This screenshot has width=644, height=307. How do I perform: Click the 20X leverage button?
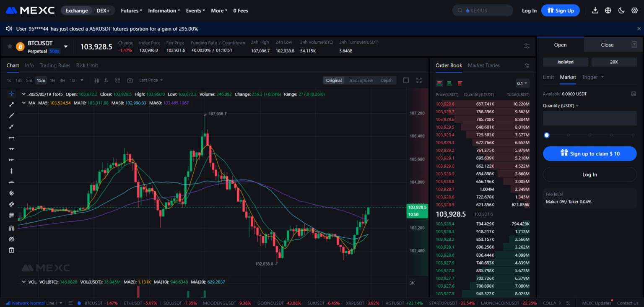point(614,62)
